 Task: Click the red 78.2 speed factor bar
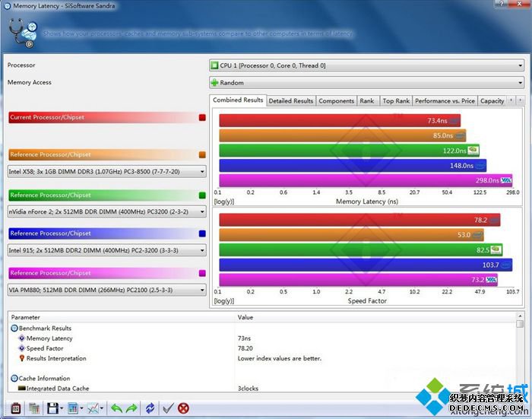pyautogui.click(x=359, y=220)
